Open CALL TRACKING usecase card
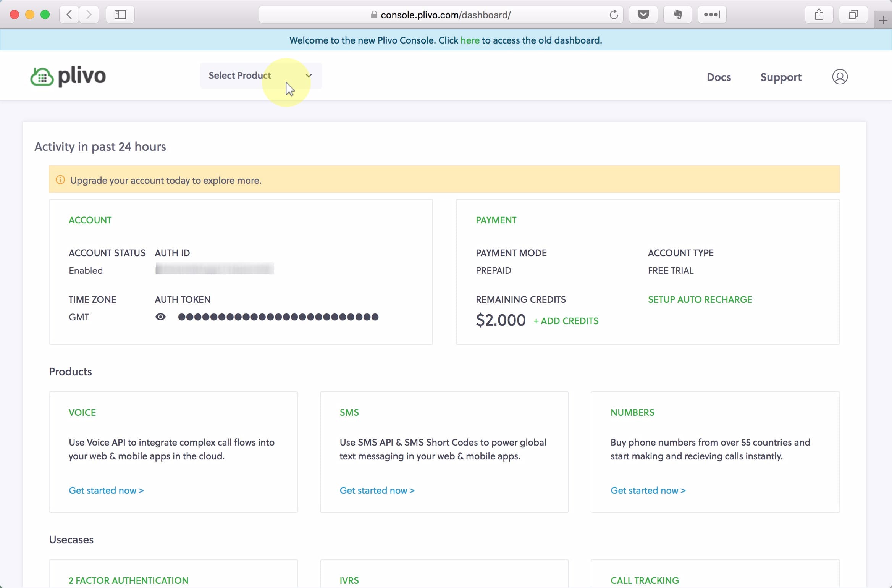This screenshot has width=892, height=588. (645, 580)
